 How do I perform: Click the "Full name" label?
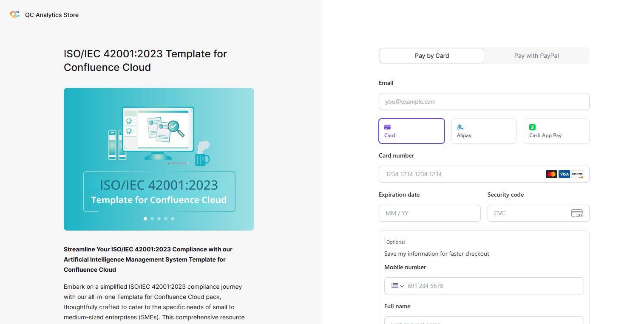click(x=397, y=306)
